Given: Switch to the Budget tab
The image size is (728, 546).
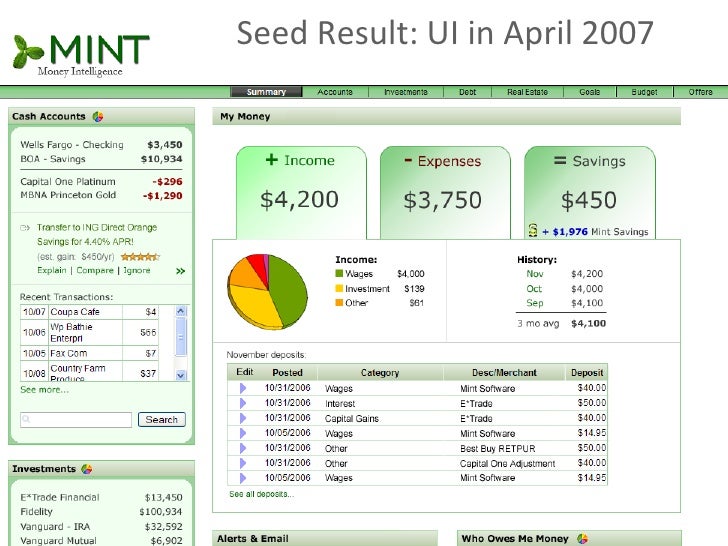Looking at the screenshot, I should [644, 92].
